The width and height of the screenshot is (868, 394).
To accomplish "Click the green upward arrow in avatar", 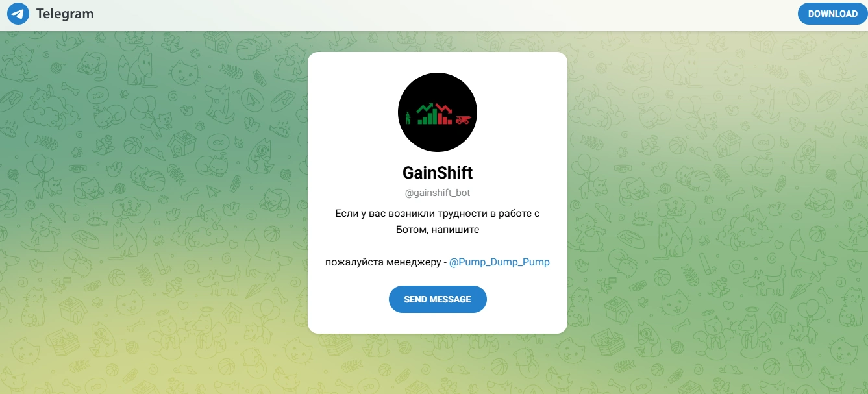I will [x=425, y=108].
